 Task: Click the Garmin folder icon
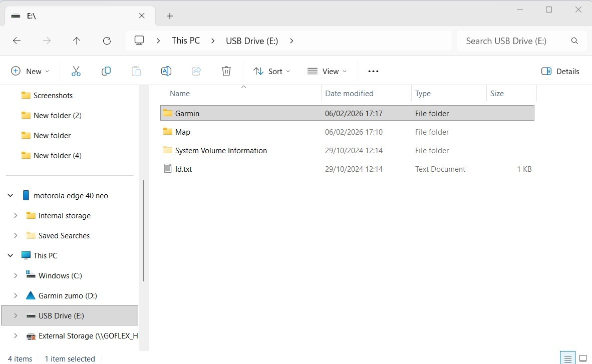click(x=168, y=113)
